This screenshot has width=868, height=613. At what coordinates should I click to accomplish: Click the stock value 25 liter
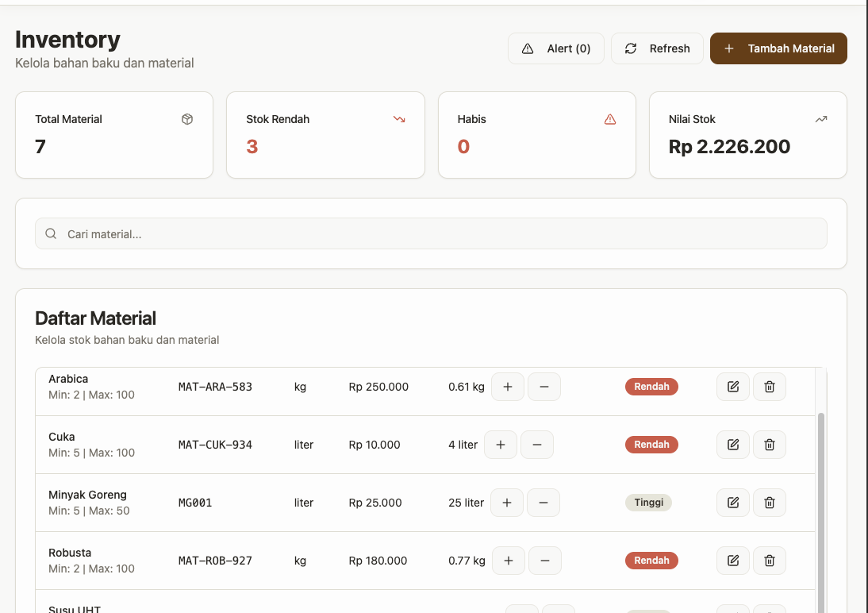pyautogui.click(x=466, y=503)
